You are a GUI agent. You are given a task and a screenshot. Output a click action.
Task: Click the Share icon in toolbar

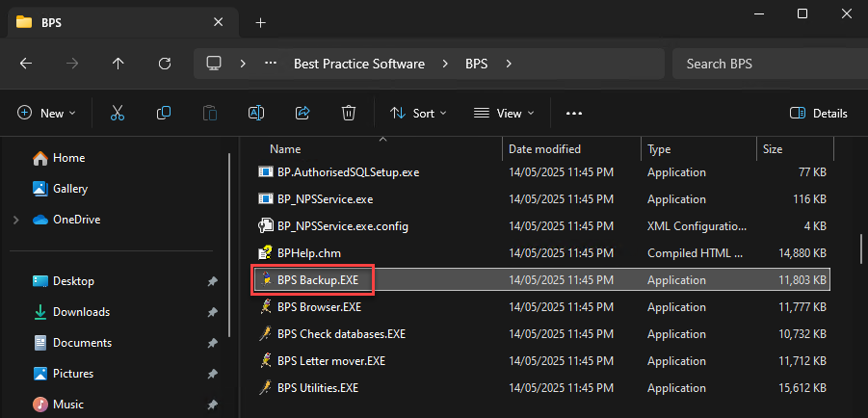pyautogui.click(x=302, y=113)
